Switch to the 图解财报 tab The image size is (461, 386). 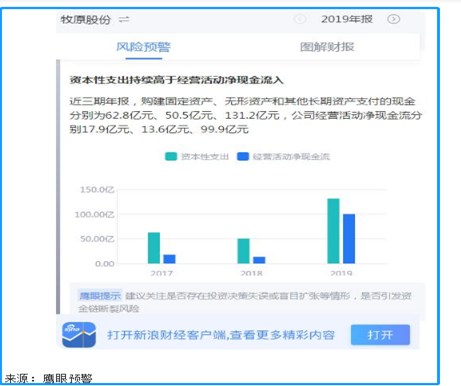tap(327, 47)
